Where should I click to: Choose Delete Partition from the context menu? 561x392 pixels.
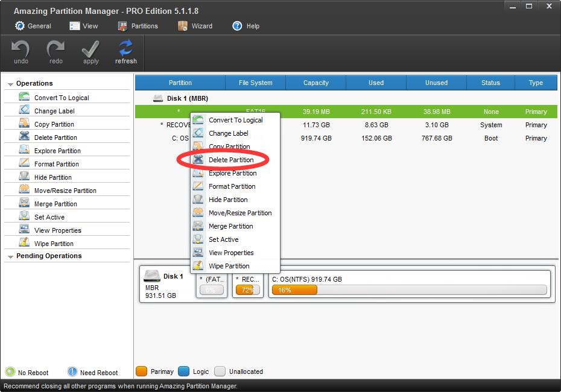[x=235, y=160]
